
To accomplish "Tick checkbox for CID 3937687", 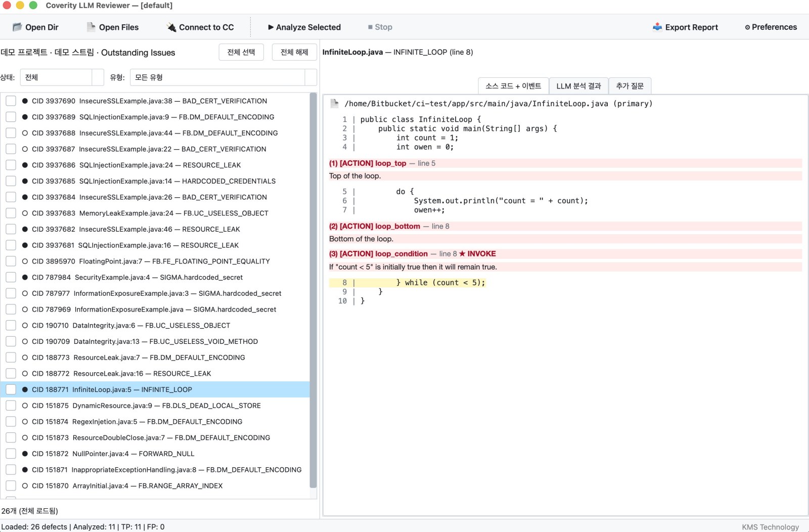I will coord(11,149).
